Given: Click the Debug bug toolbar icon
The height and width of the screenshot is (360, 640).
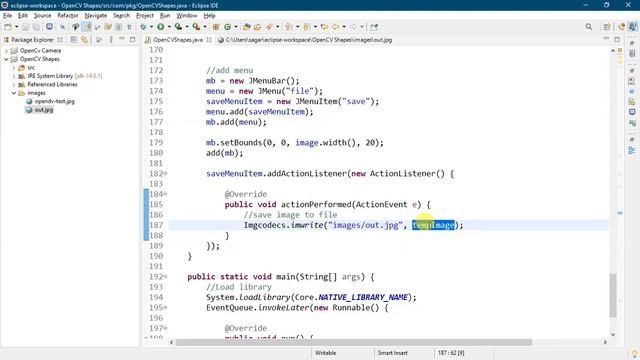Looking at the screenshot, I should (x=143, y=27).
